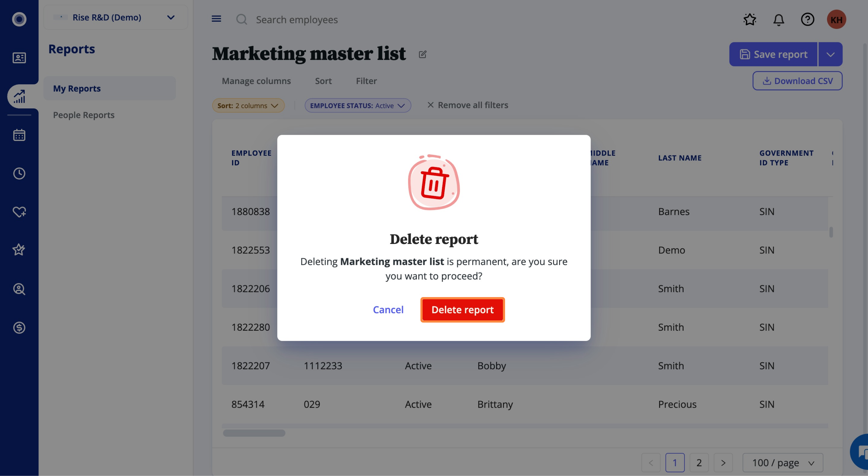Select My Reports in sidebar
Viewport: 868px width, 476px height.
click(110, 89)
